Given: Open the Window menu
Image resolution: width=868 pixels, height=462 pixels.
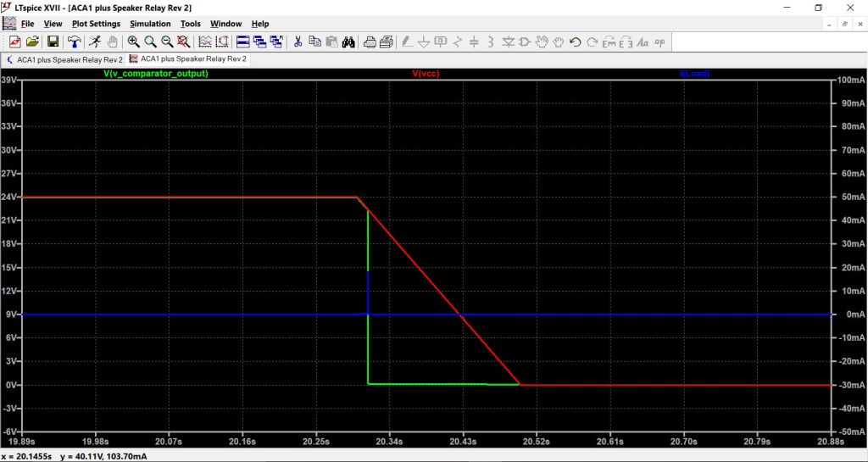Looking at the screenshot, I should click(x=225, y=24).
